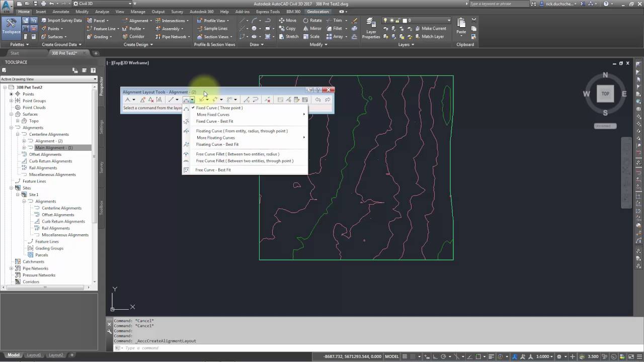Click Delete PI icon in Alignment Layout Tools
The height and width of the screenshot is (362, 644).
(x=151, y=100)
